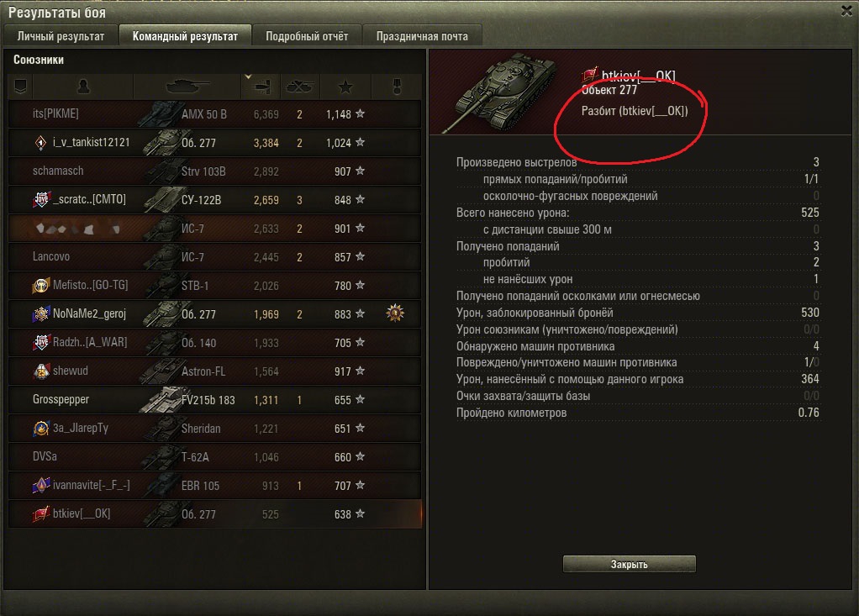Screen dimensions: 859x616
Task: Click the Закрыть button
Action: 629,564
